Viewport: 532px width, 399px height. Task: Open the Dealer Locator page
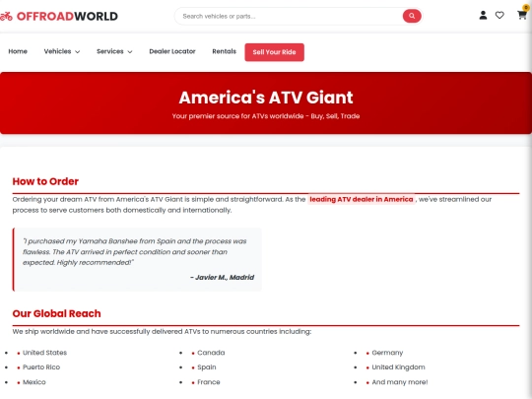tap(172, 51)
